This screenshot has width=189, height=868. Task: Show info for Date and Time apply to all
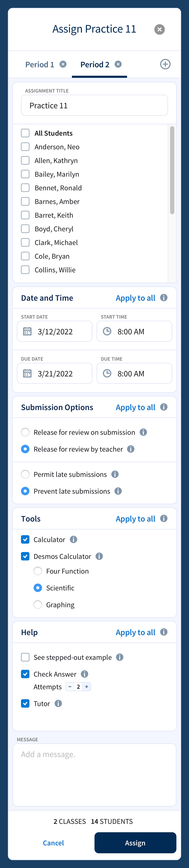(164, 298)
